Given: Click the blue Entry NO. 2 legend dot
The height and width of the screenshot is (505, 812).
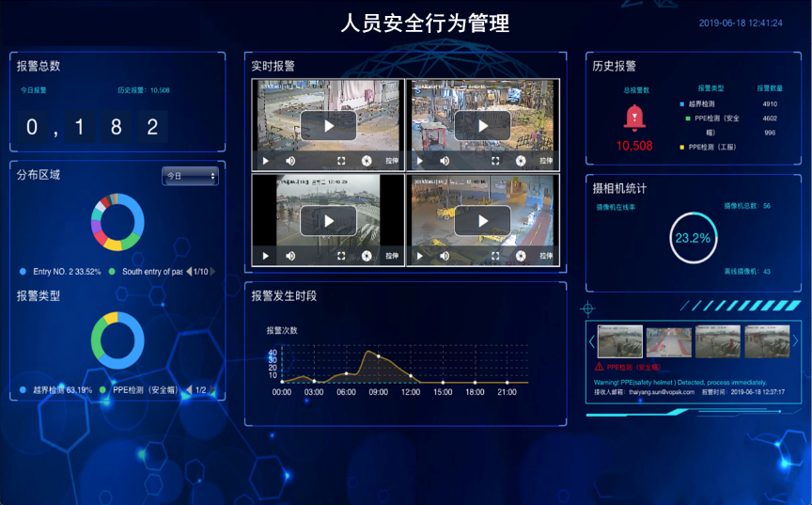Looking at the screenshot, I should tap(23, 272).
